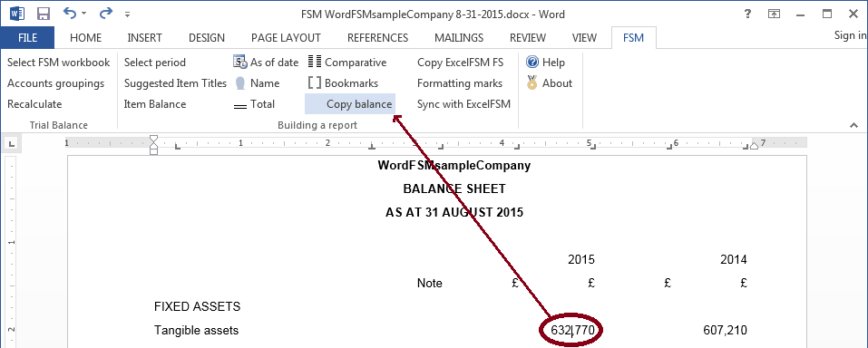Image resolution: width=868 pixels, height=348 pixels.
Task: Click Select period
Action: (x=155, y=63)
